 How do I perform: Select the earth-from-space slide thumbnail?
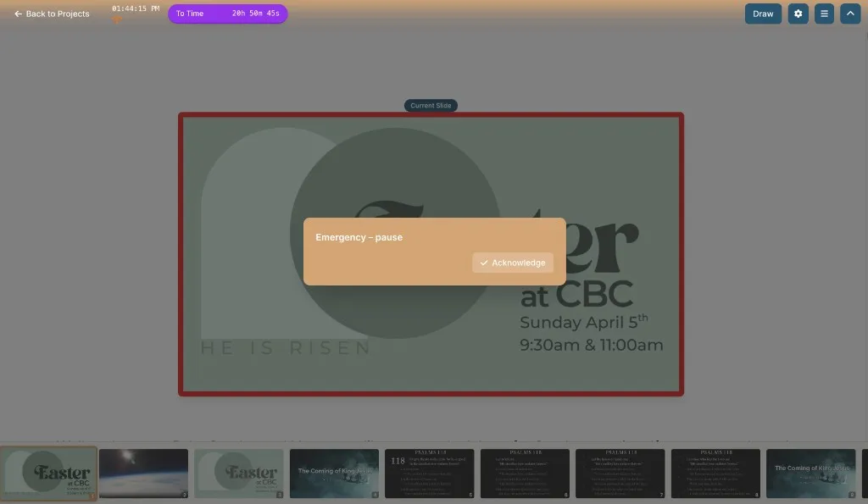tap(143, 474)
